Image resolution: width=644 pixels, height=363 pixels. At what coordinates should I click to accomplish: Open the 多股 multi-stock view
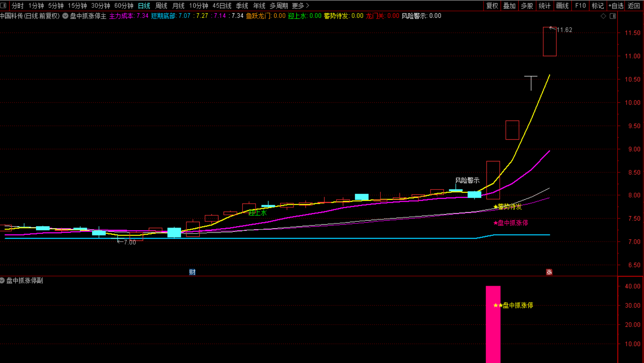527,6
